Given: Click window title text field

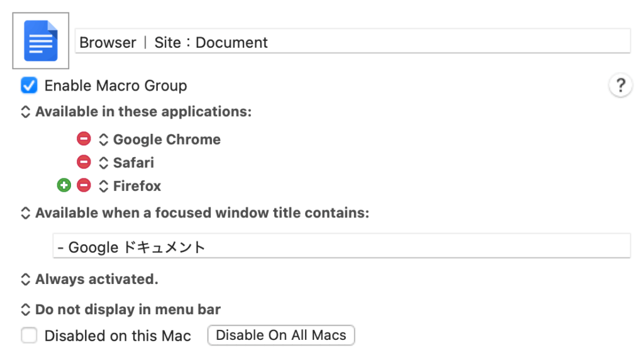Looking at the screenshot, I should tap(341, 247).
